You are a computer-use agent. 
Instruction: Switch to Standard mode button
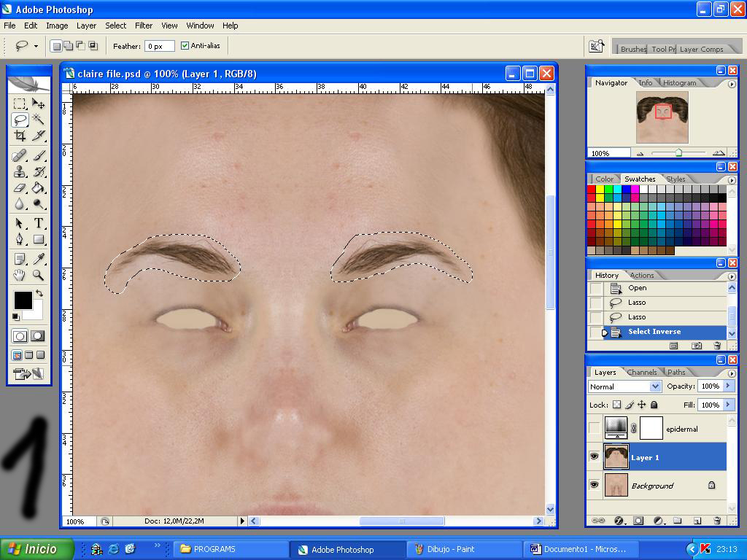click(x=20, y=336)
